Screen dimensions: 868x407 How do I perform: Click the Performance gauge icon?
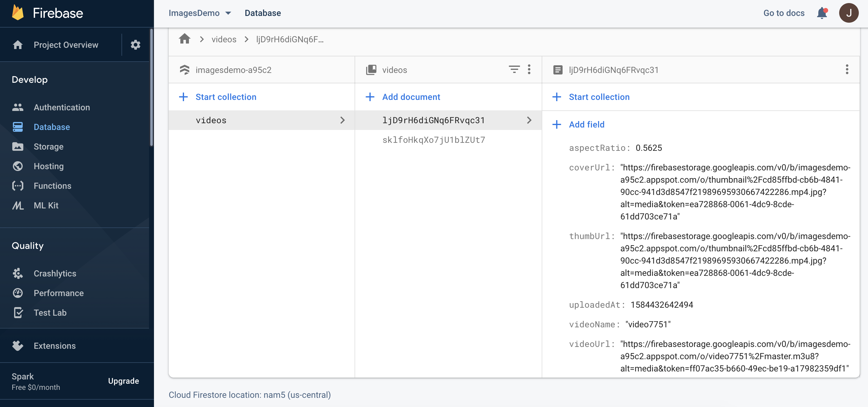point(18,293)
